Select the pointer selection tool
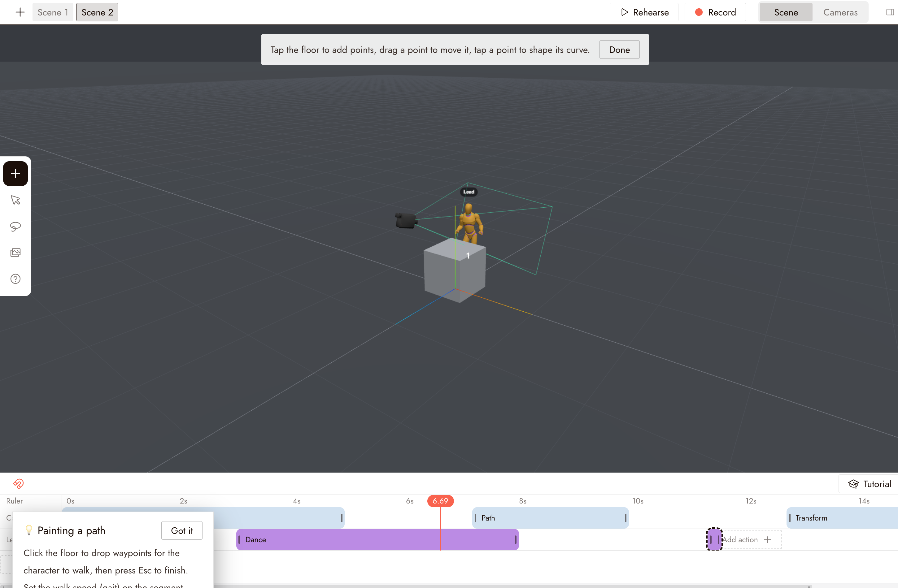The height and width of the screenshot is (588, 898). [15, 200]
